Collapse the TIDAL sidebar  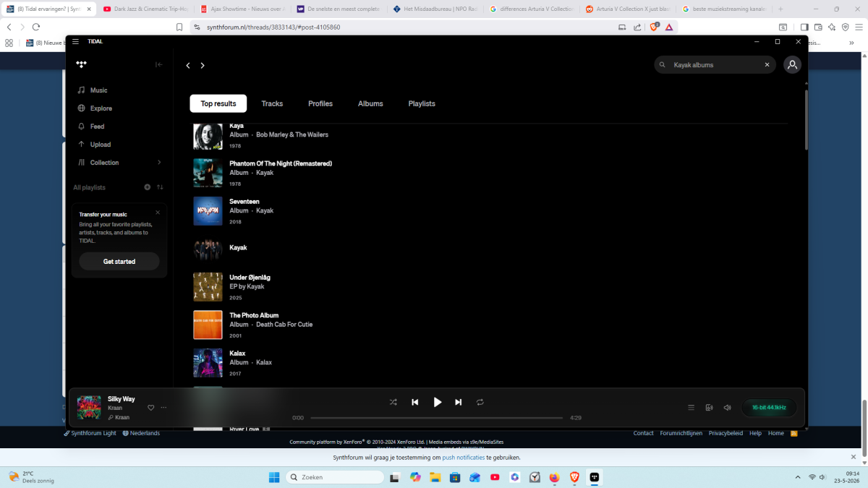click(159, 64)
